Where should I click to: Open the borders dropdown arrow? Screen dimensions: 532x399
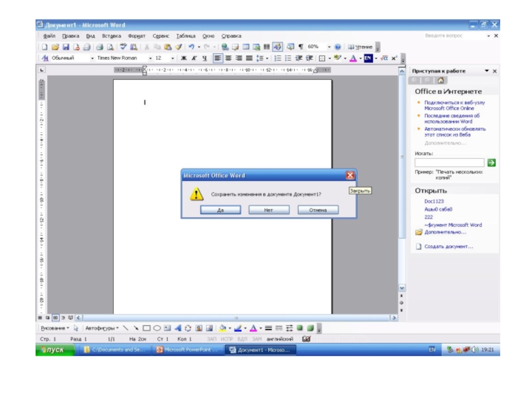tap(329, 59)
